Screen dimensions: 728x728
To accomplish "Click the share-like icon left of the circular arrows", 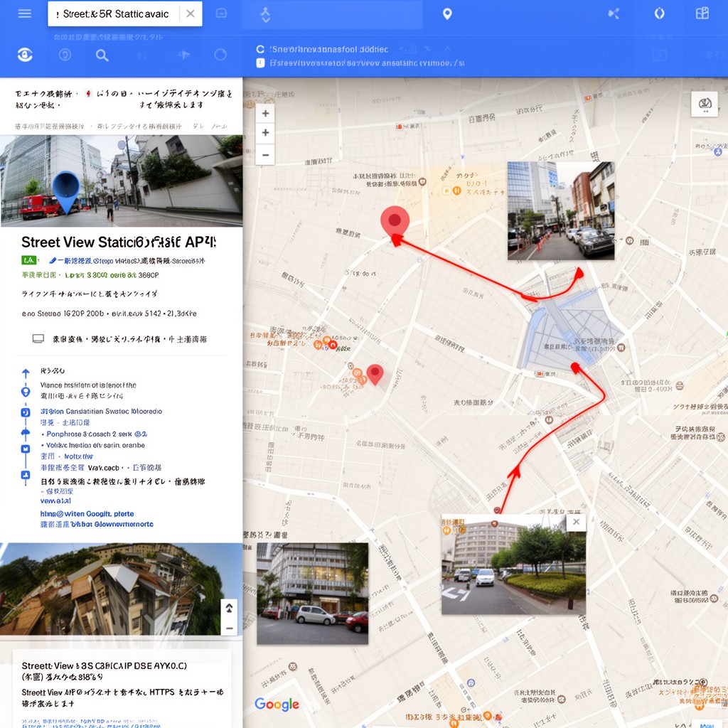I will pos(614,14).
